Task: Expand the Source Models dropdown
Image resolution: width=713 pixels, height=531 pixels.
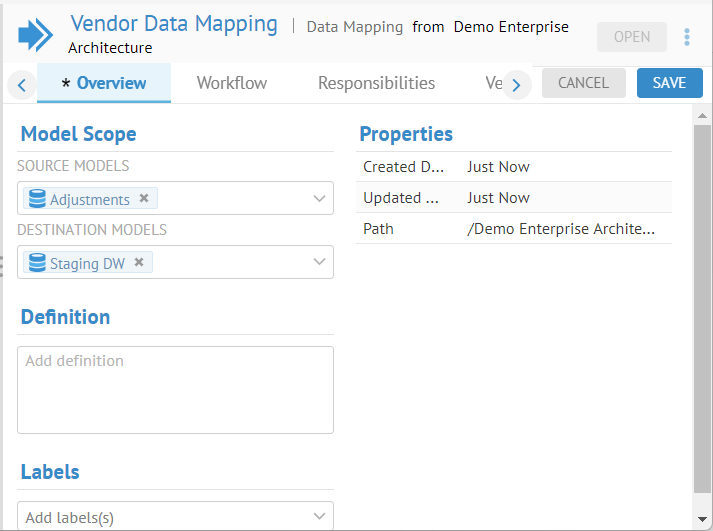Action: [319, 199]
